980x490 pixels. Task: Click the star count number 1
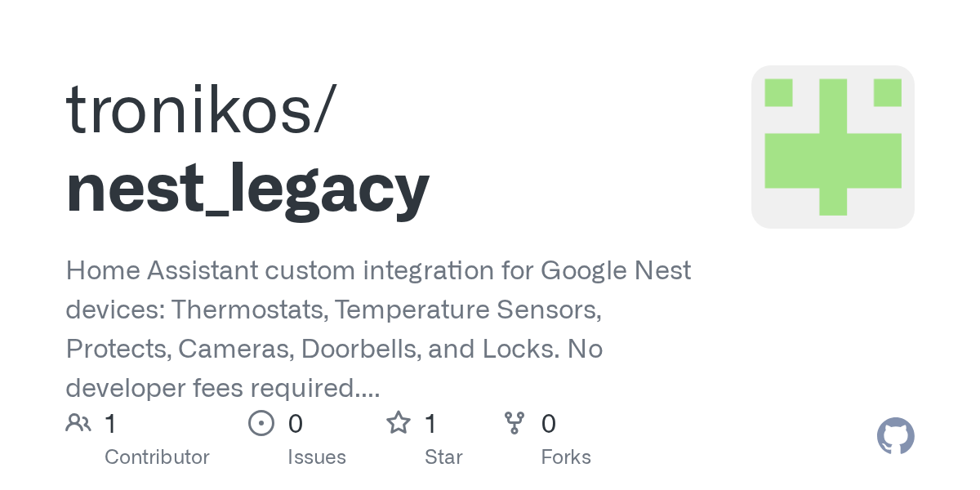pos(430,424)
